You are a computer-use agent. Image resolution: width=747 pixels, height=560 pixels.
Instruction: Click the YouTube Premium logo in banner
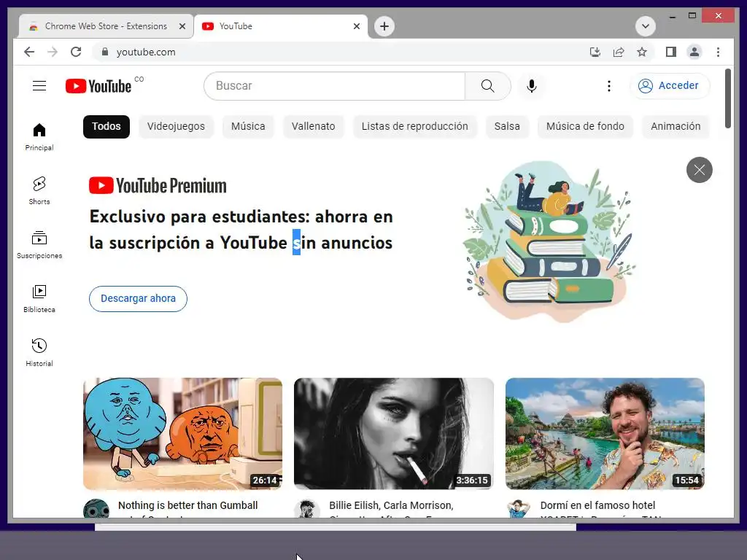158,186
